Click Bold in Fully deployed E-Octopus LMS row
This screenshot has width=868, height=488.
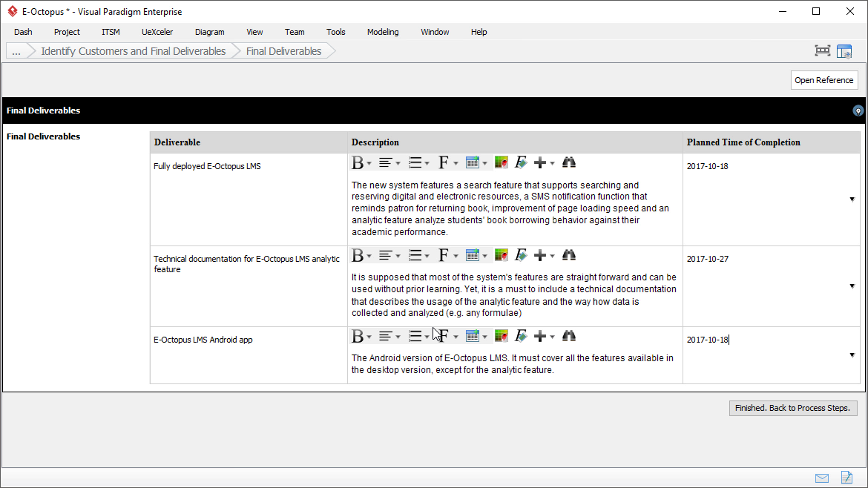pyautogui.click(x=358, y=162)
